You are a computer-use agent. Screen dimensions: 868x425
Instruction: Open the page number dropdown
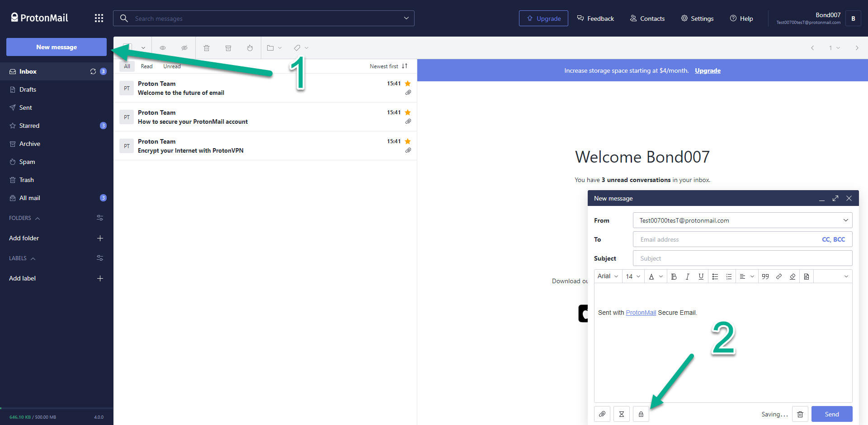(834, 48)
